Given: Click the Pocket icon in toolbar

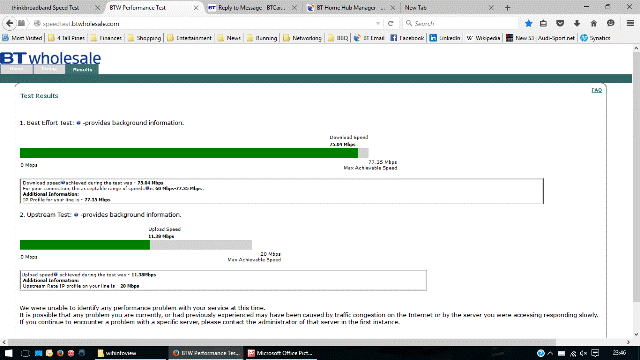Looking at the screenshot, I should click(x=560, y=23).
